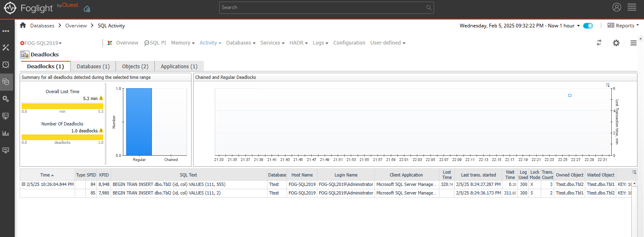Sort by the Client Application column header
Viewport: 644px width, 237px height.
tap(406, 175)
